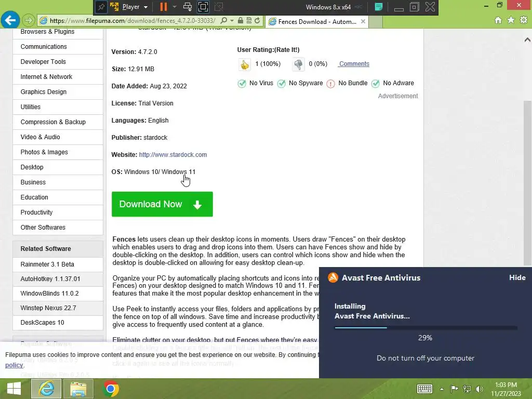
Task: Click the page vertical scrollbar
Action: click(x=527, y=183)
